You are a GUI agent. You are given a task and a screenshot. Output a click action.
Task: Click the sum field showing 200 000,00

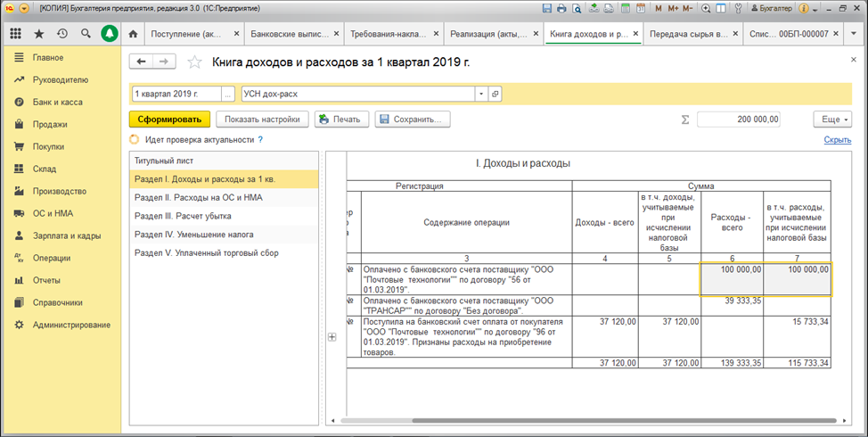pyautogui.click(x=739, y=120)
